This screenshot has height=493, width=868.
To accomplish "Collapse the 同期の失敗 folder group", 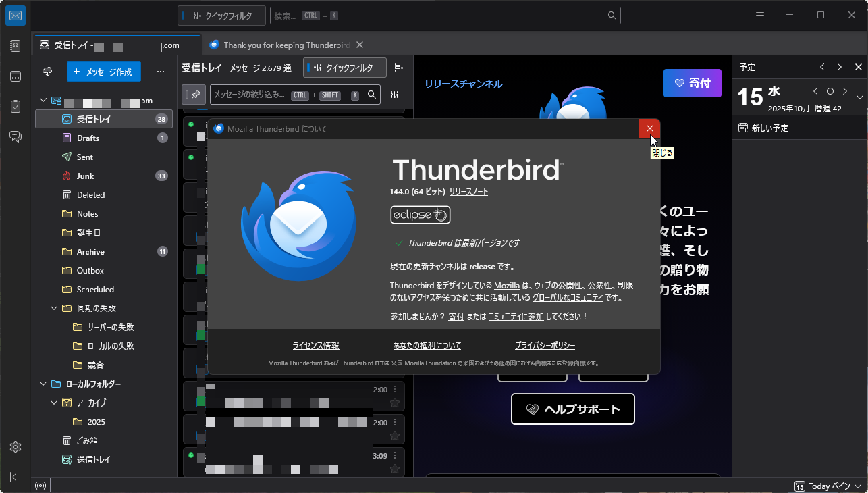I will click(x=54, y=307).
